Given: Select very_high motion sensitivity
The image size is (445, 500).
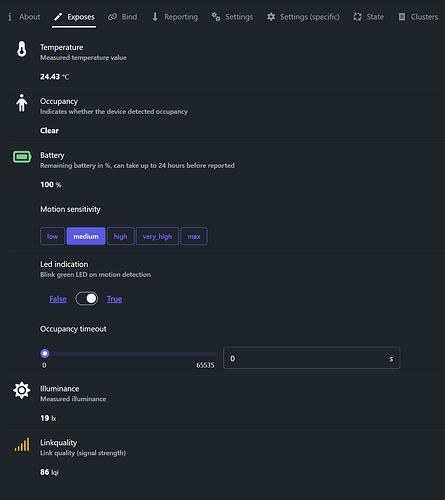Looking at the screenshot, I should point(157,236).
